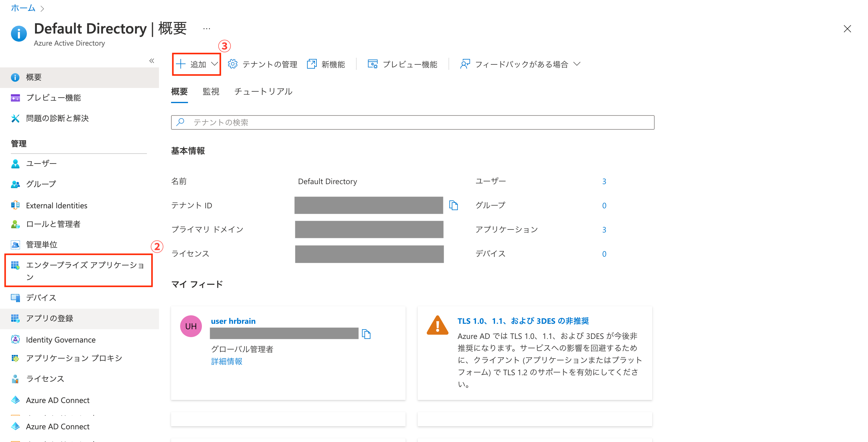Click the デバイス count 0
Viewport: 868px width, 442px height.
tap(604, 254)
